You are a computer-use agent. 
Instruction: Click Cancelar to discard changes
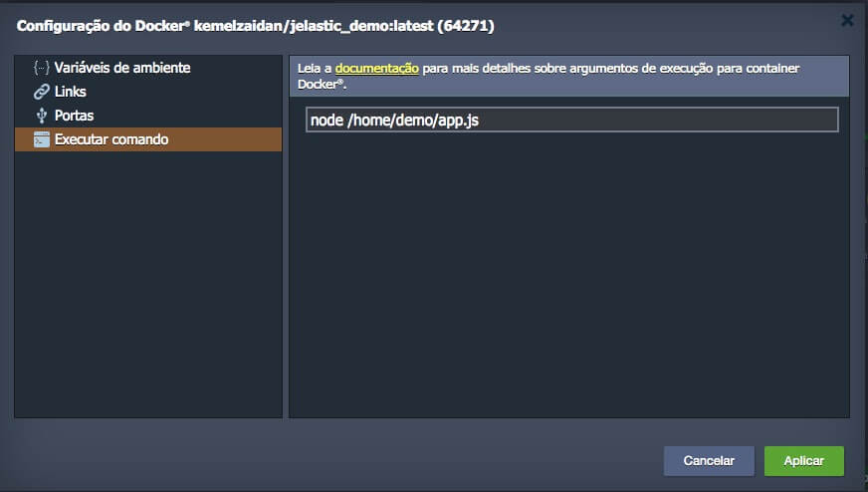click(709, 460)
